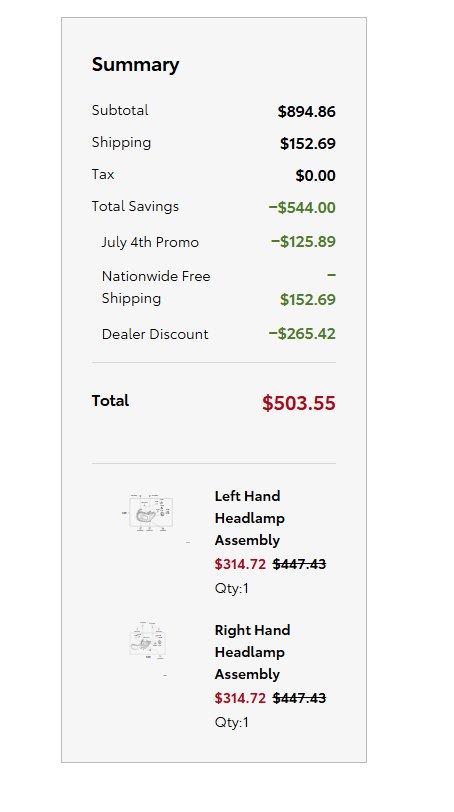Image resolution: width=454 pixels, height=812 pixels.
Task: Select the Right Hand Headlamp Assembly title
Action: [252, 652]
